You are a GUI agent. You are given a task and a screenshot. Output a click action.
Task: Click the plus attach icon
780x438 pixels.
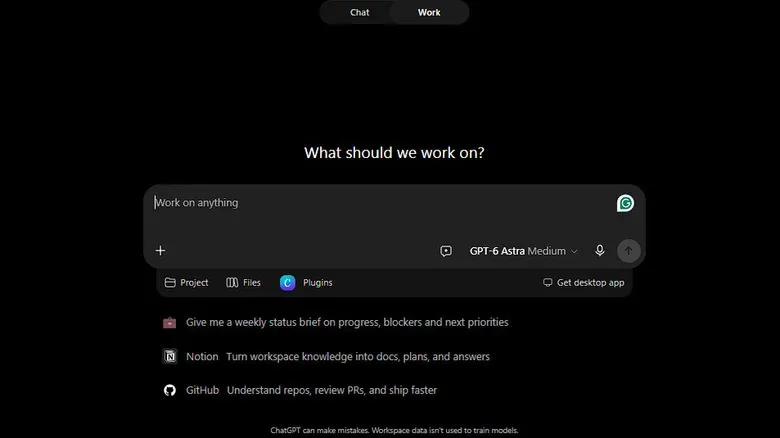[x=160, y=251]
